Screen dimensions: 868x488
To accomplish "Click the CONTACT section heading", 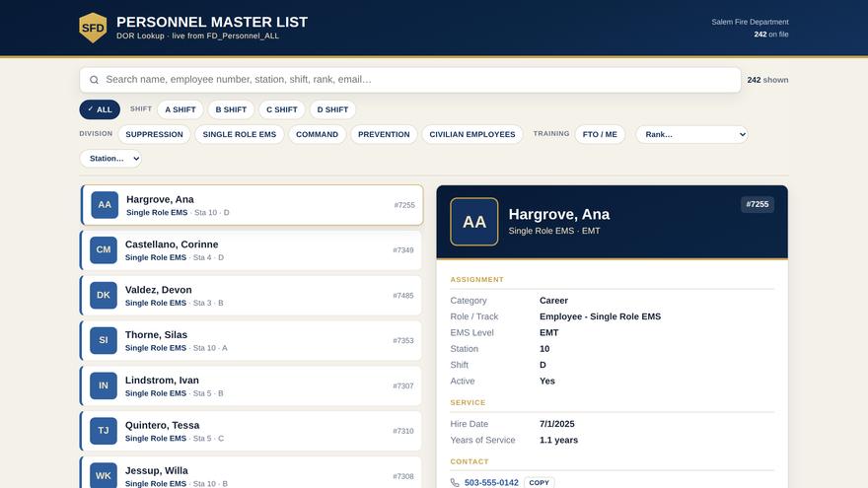I will (470, 461).
